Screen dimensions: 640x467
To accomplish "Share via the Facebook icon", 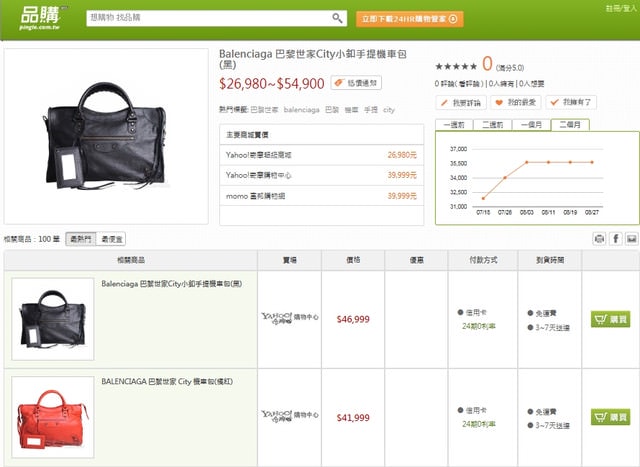I will coord(615,239).
